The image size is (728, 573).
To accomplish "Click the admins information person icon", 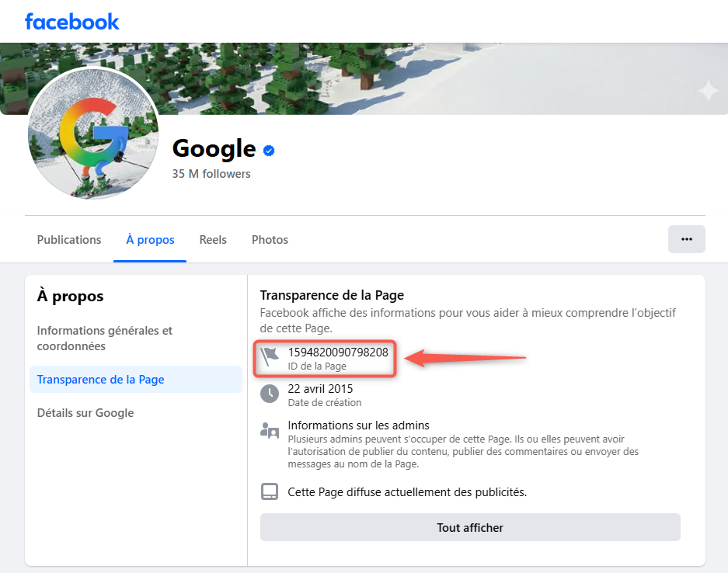I will pyautogui.click(x=269, y=430).
